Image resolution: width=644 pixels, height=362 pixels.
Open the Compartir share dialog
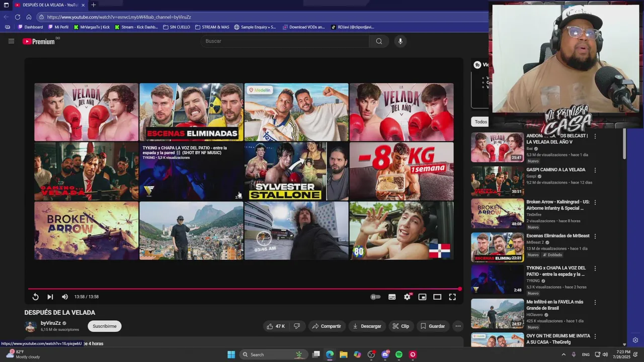pyautogui.click(x=327, y=326)
